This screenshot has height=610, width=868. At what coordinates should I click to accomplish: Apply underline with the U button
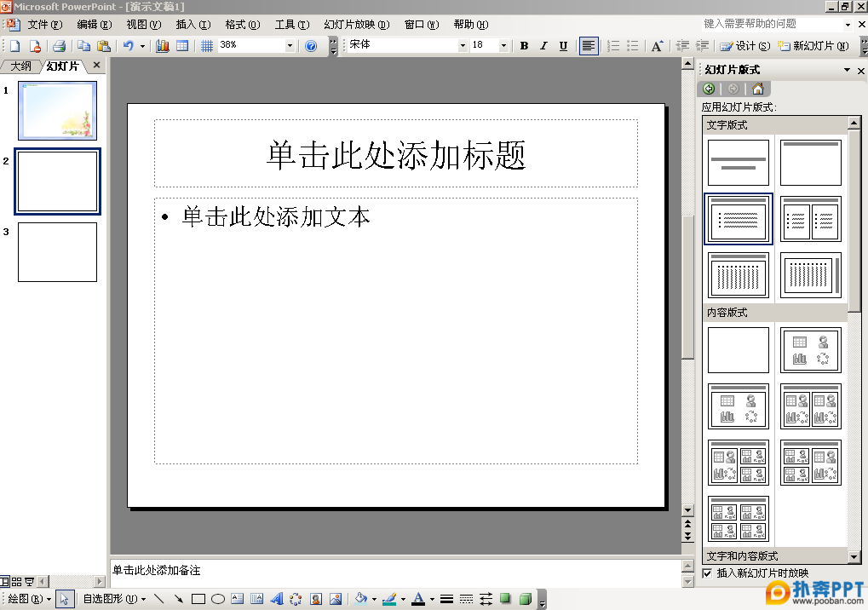[x=563, y=46]
